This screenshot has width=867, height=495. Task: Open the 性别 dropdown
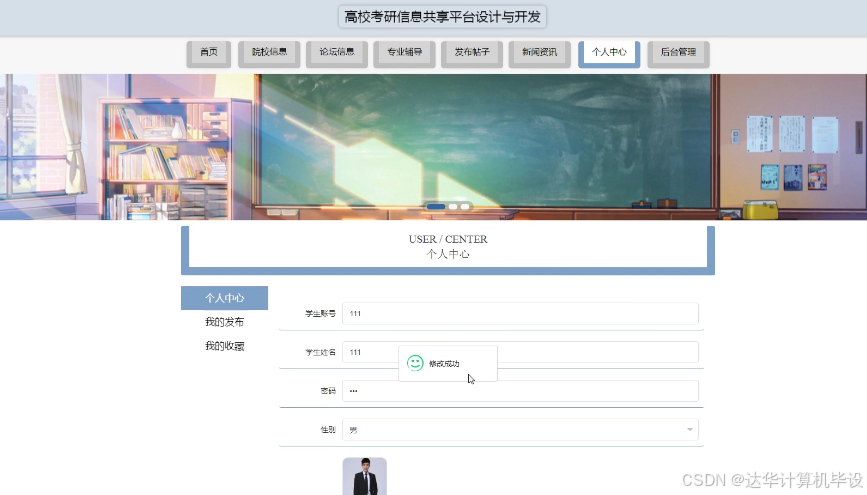tap(520, 430)
